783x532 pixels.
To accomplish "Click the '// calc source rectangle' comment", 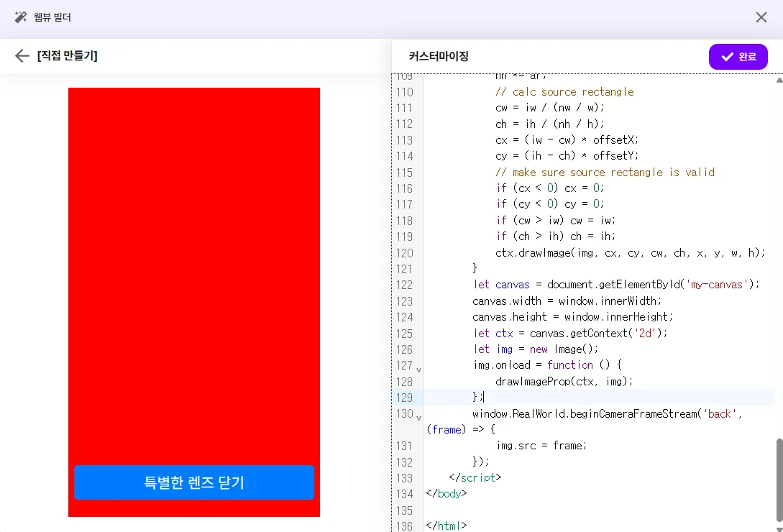I will (564, 92).
